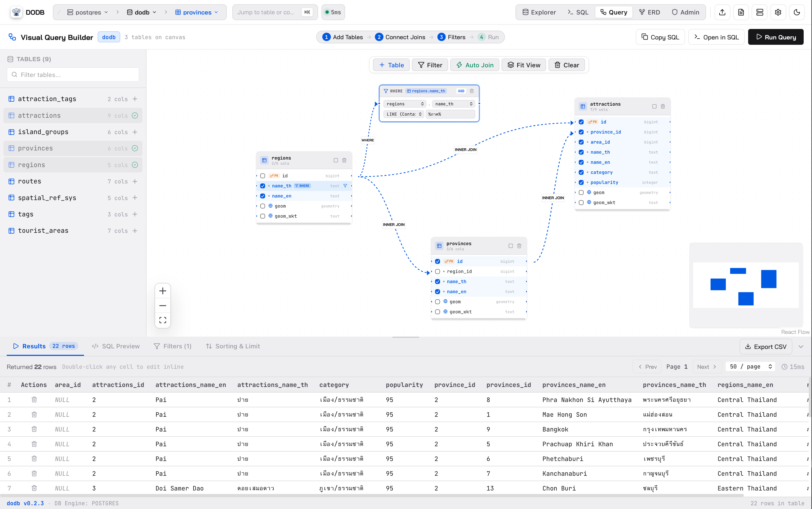Click the Export CSV button
Viewport: 812px width, 509px height.
pos(766,347)
